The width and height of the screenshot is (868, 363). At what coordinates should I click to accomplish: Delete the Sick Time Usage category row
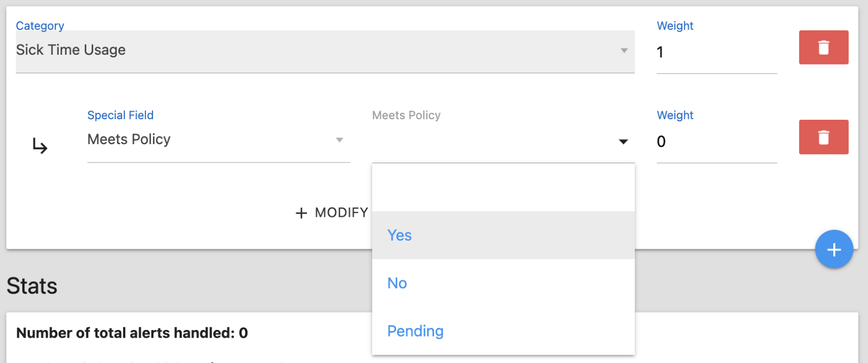[823, 48]
